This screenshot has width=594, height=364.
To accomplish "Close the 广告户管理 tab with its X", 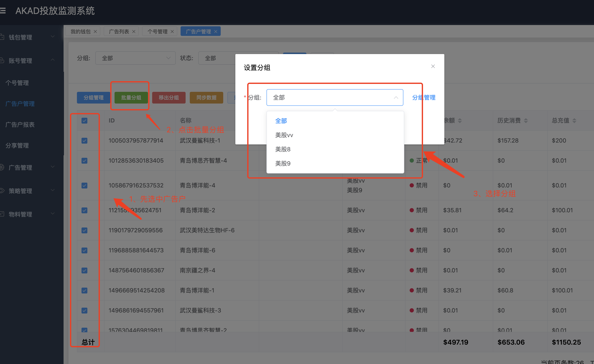I will pyautogui.click(x=215, y=32).
